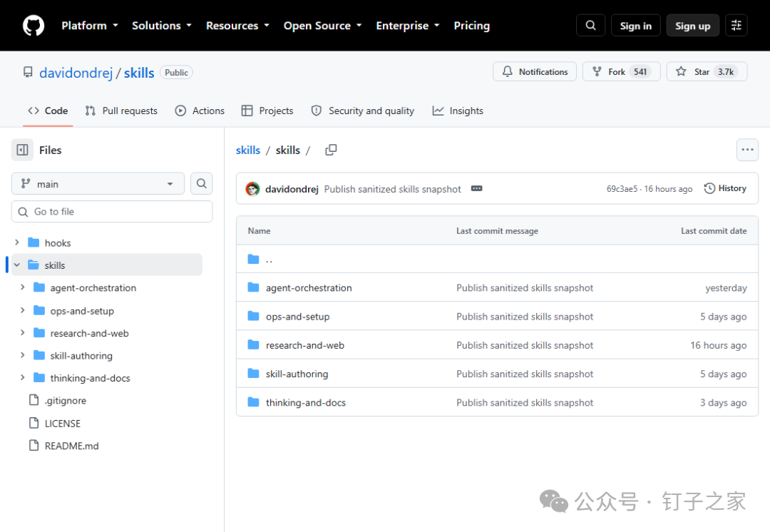The width and height of the screenshot is (770, 532).
Task: Expand thinking-and-docs chevron in tree
Action: point(22,377)
